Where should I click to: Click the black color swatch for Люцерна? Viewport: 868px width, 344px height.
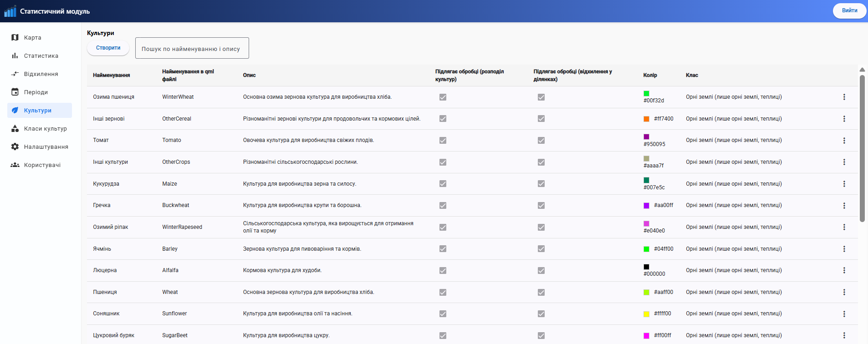coord(646,267)
